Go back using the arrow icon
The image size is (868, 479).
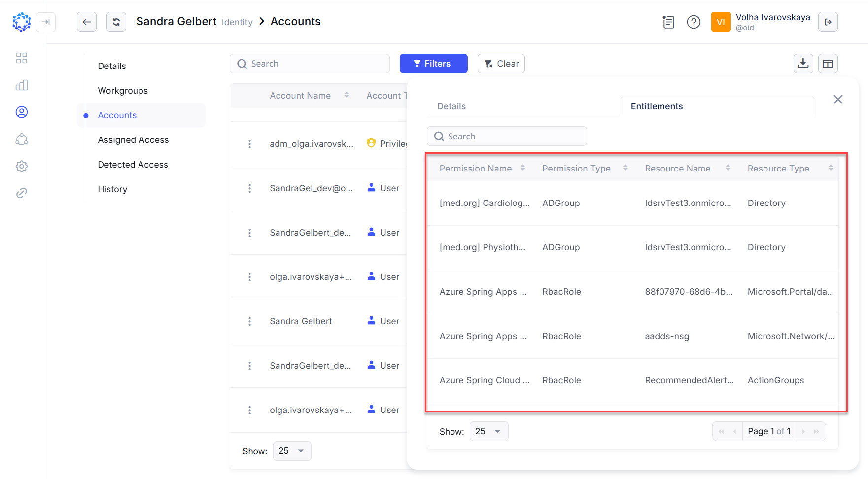point(87,22)
